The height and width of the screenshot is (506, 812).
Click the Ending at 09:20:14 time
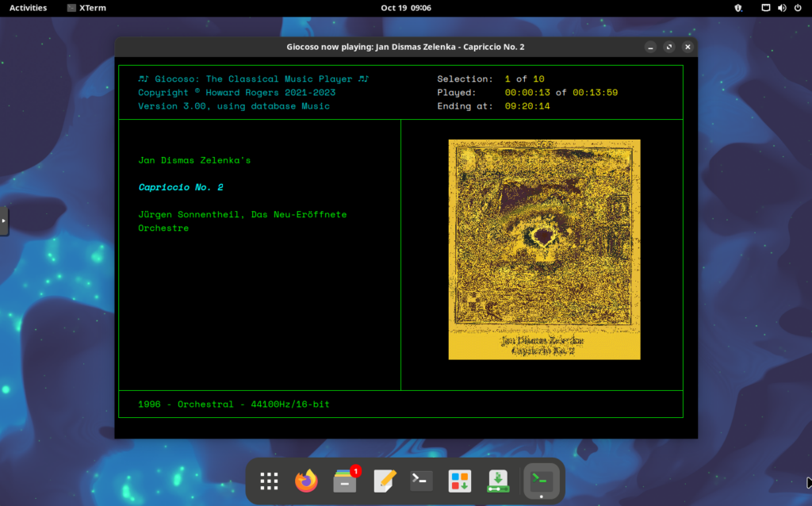527,106
